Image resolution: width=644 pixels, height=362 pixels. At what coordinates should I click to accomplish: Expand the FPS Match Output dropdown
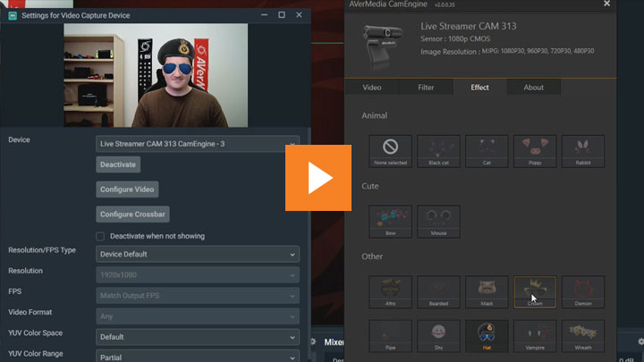tap(198, 296)
